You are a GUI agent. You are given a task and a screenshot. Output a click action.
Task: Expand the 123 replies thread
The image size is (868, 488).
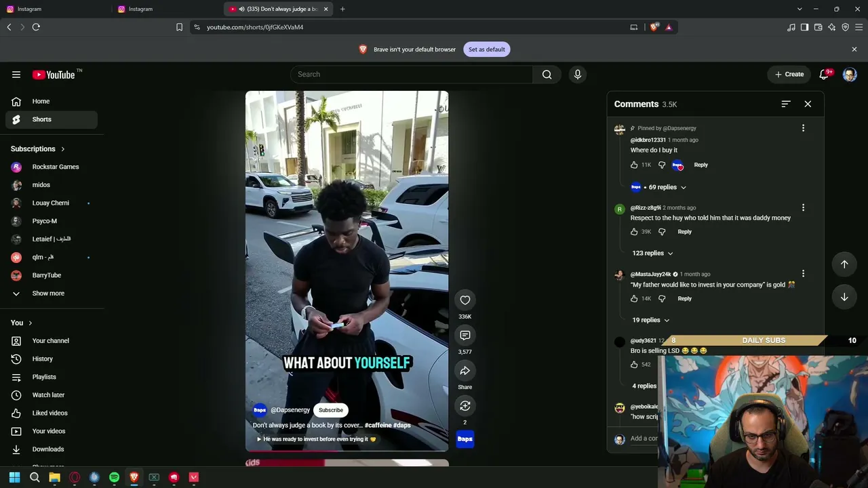pos(652,253)
